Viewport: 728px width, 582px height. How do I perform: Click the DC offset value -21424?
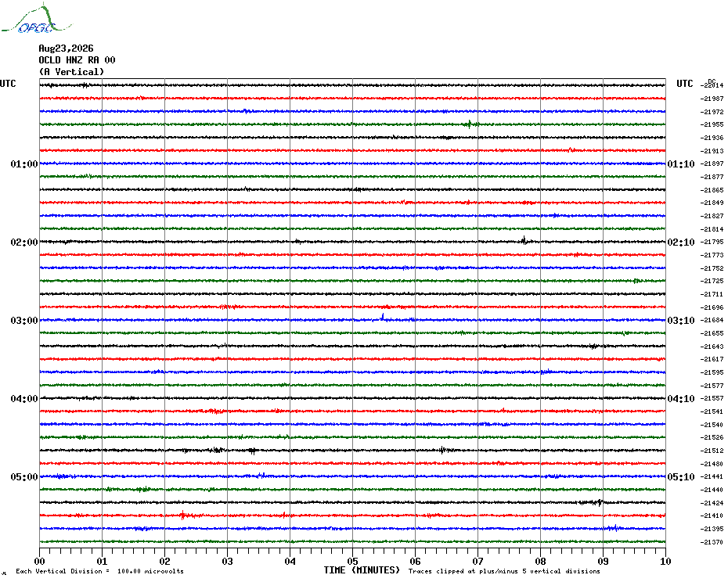click(712, 503)
